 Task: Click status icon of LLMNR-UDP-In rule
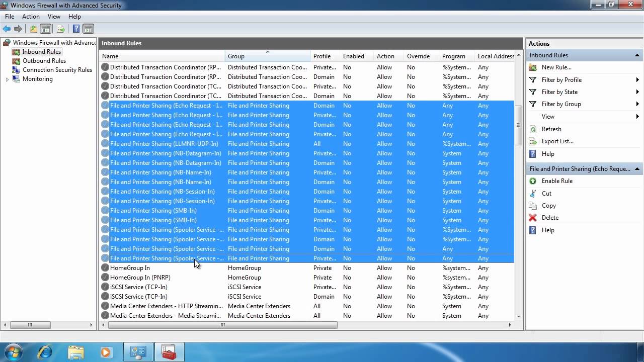pyautogui.click(x=105, y=144)
